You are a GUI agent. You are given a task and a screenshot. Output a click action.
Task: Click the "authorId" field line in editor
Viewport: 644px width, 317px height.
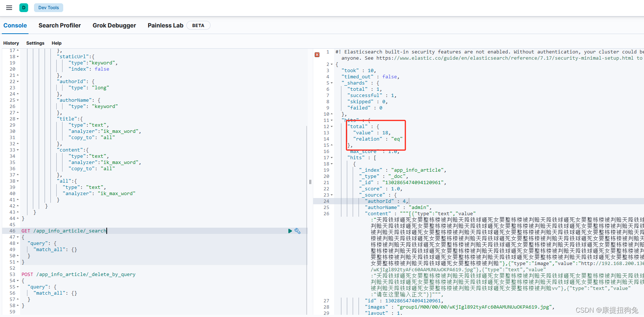pos(76,82)
